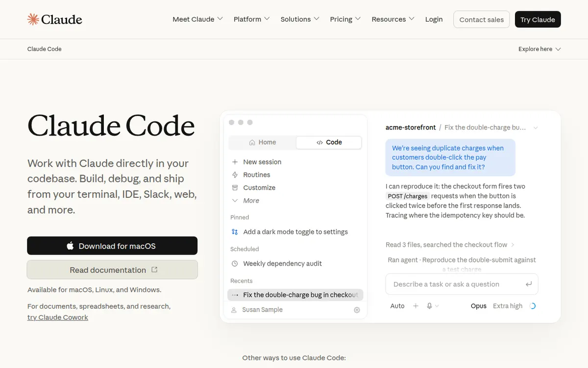Follow the try Claude Cowork link
The width and height of the screenshot is (588, 368).
(x=58, y=317)
